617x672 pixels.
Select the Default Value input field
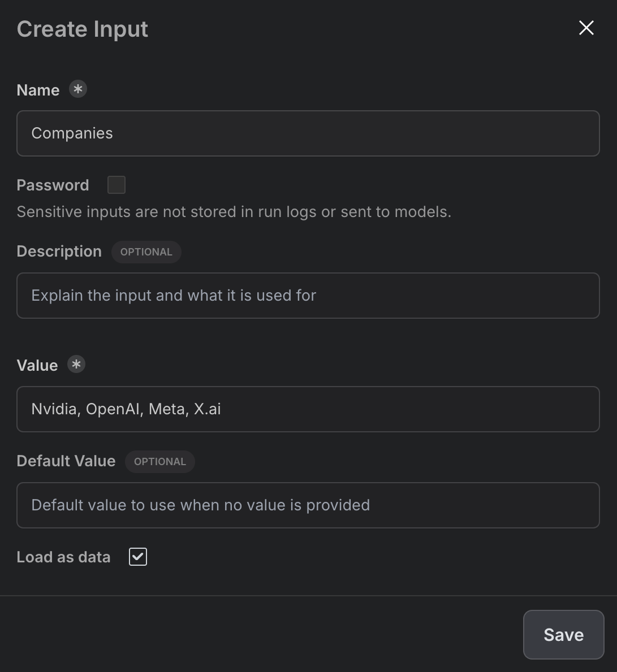pyautogui.click(x=308, y=505)
